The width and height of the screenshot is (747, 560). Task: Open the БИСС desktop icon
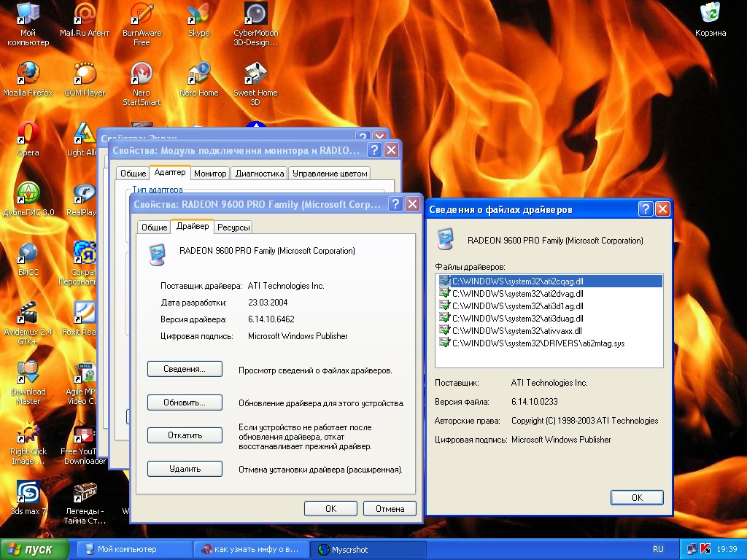click(x=28, y=260)
